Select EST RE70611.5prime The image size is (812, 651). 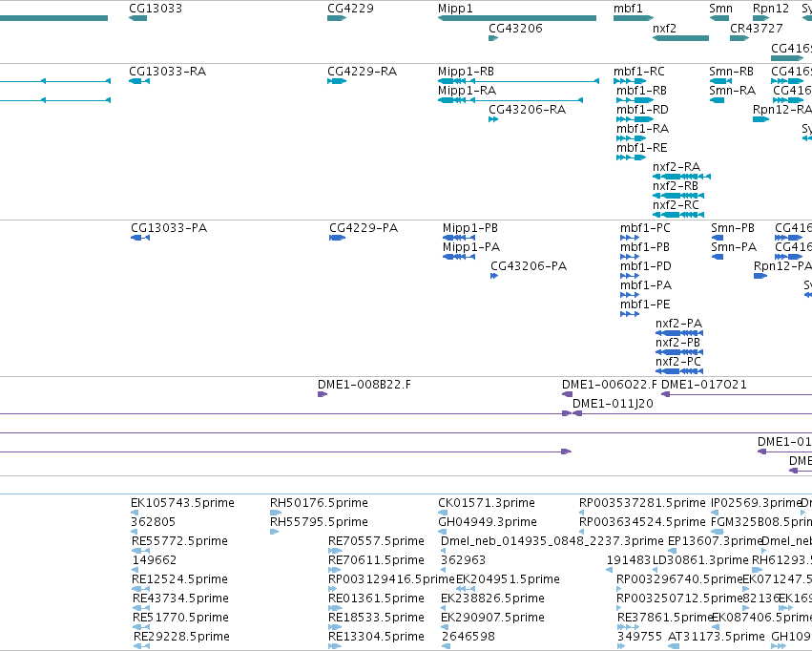pos(335,570)
